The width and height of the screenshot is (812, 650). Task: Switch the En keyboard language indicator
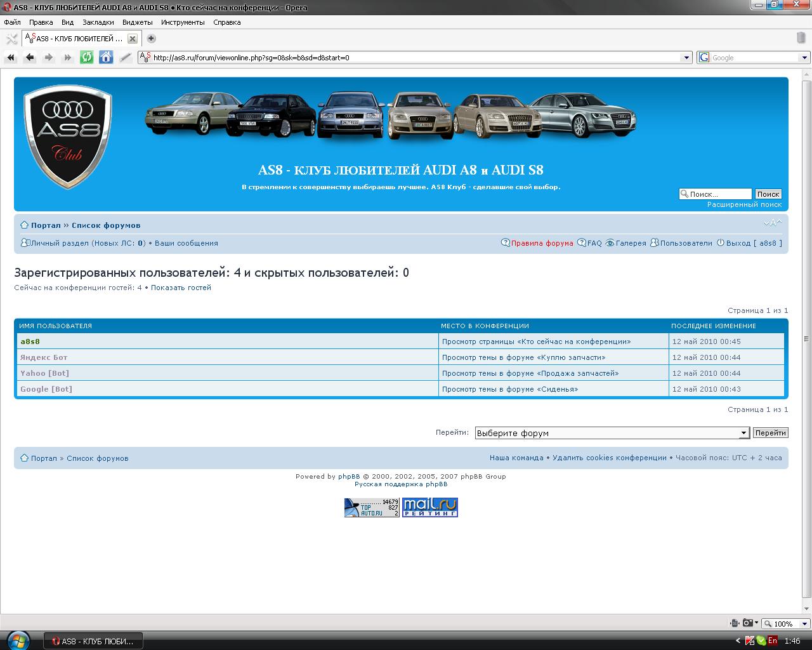click(x=772, y=640)
